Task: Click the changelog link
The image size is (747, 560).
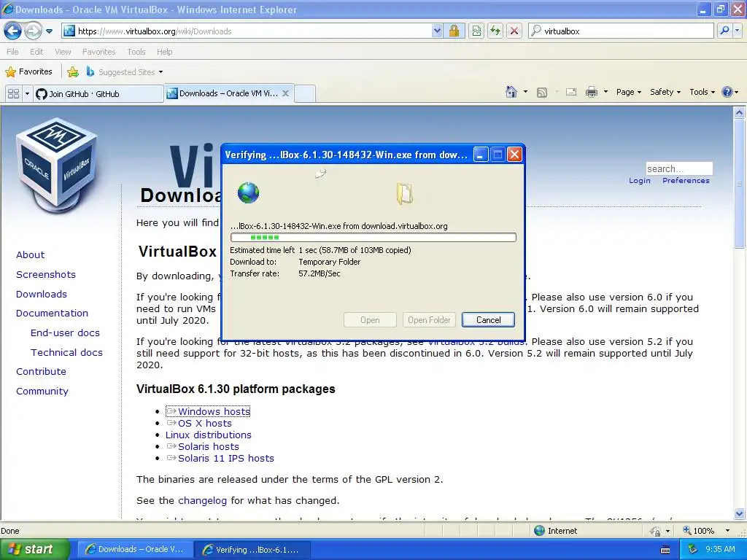Action: click(203, 500)
